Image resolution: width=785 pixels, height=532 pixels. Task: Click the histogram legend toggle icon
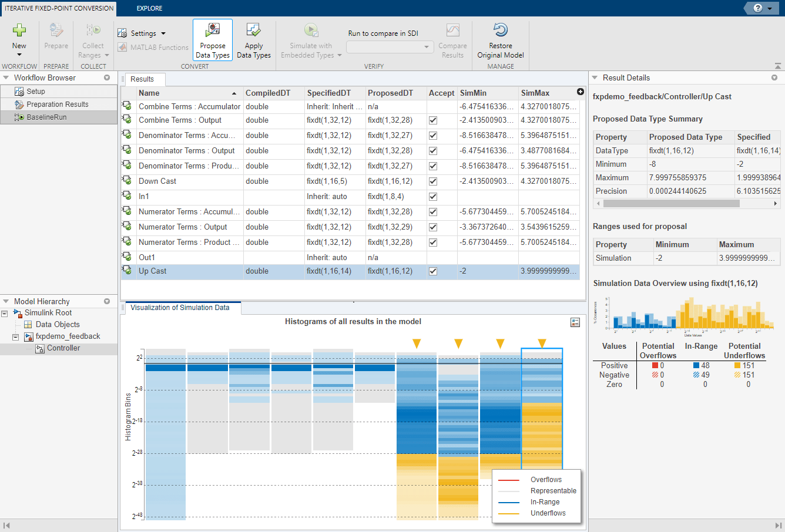575,322
